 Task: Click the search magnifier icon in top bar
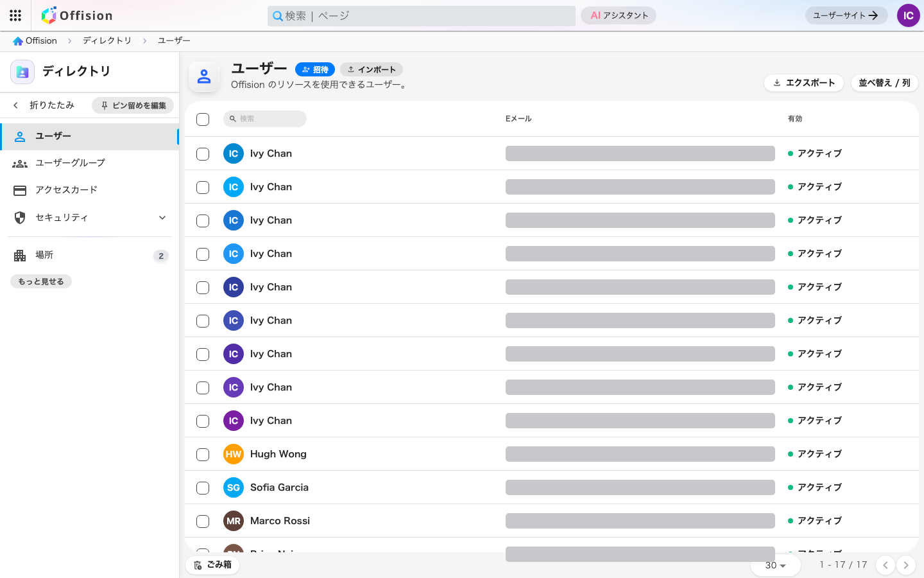278,16
